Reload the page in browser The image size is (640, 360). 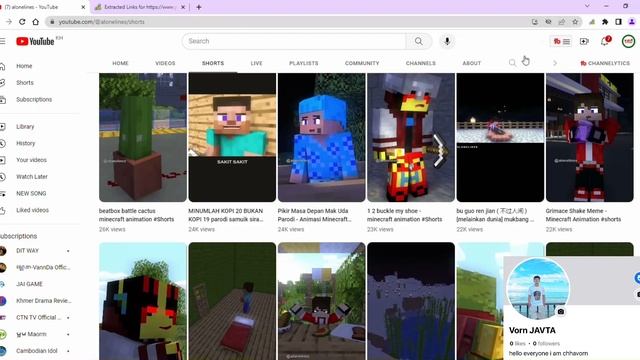(x=22, y=22)
